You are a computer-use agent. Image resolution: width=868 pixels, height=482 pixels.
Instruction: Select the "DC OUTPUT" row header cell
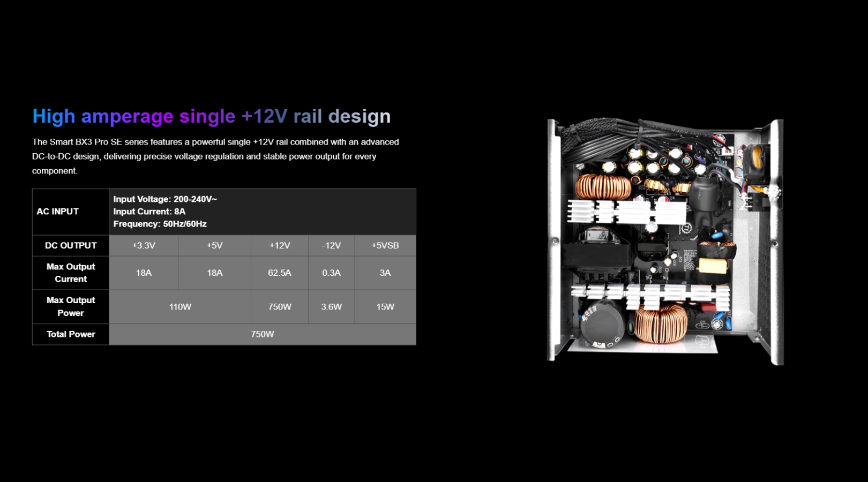71,245
